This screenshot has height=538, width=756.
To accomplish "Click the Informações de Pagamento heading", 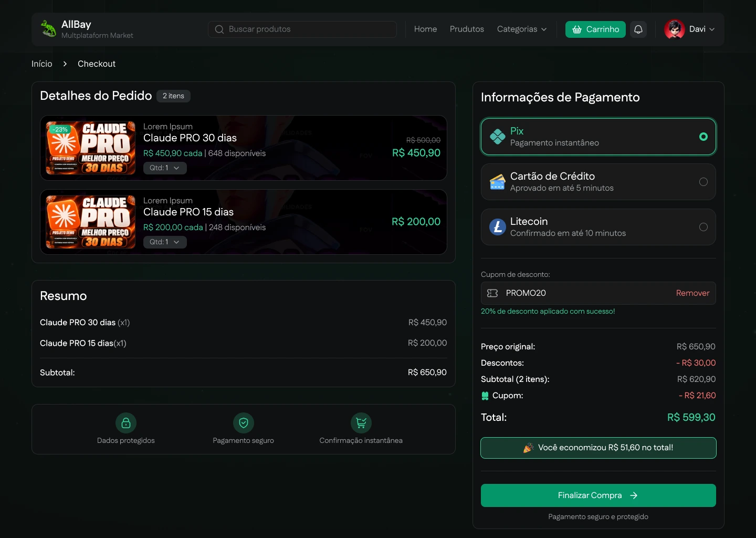I will click(x=560, y=97).
